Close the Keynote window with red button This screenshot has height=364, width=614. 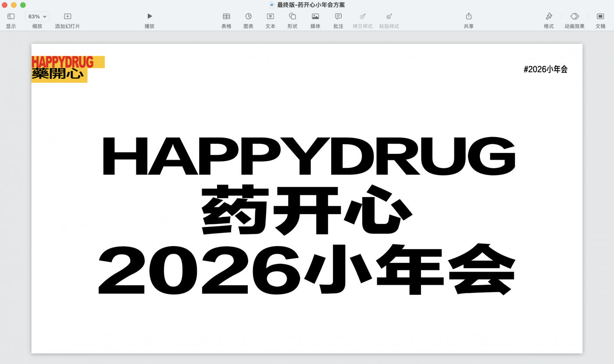tap(5, 5)
